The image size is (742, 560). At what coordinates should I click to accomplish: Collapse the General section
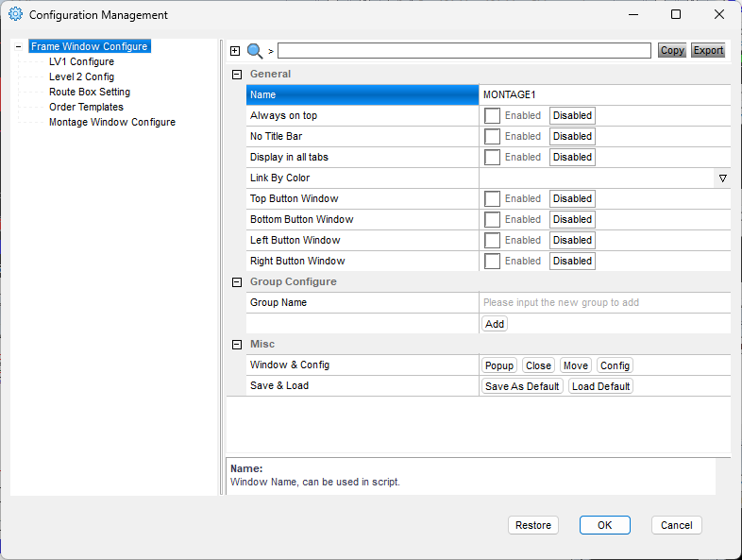coord(236,74)
